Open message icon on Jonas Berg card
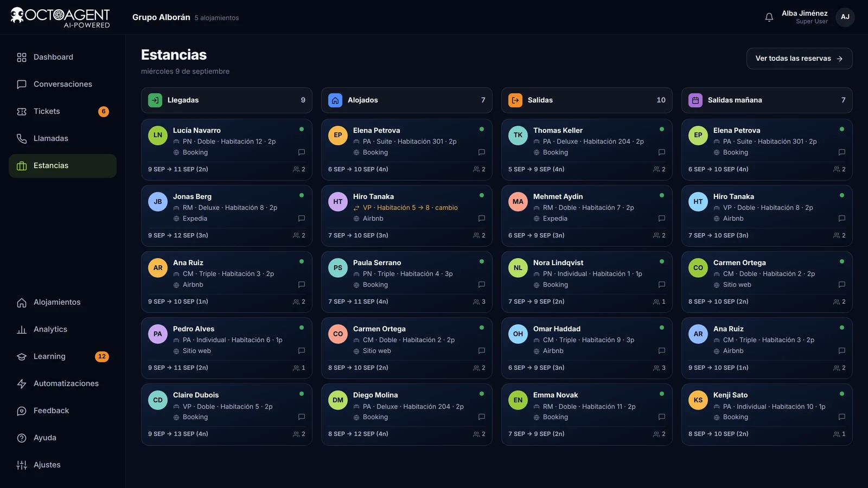868x488 pixels. point(302,219)
